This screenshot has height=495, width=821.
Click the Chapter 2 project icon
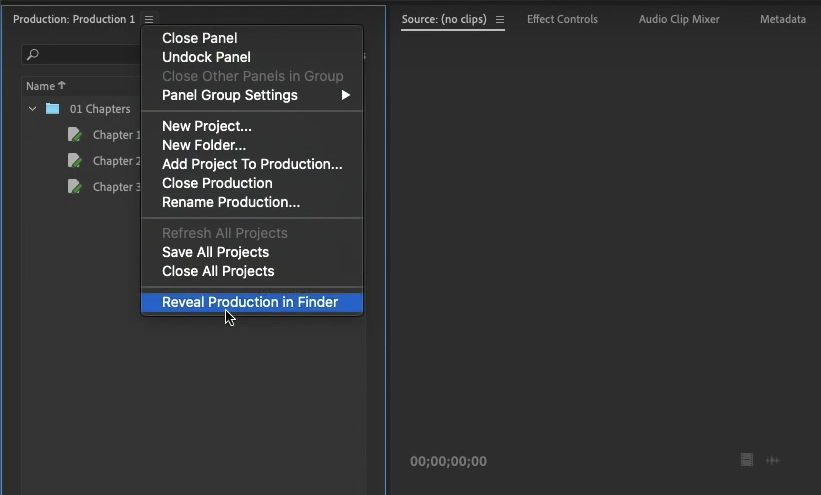click(x=75, y=161)
